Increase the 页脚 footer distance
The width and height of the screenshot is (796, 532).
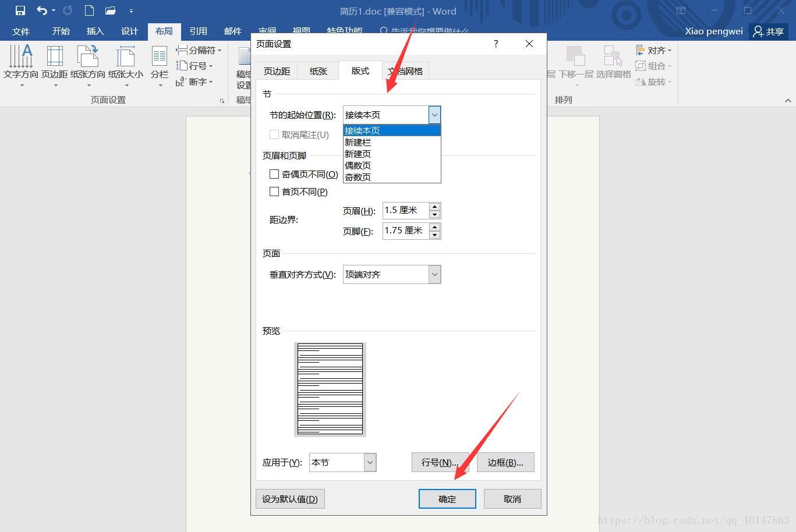(434, 227)
